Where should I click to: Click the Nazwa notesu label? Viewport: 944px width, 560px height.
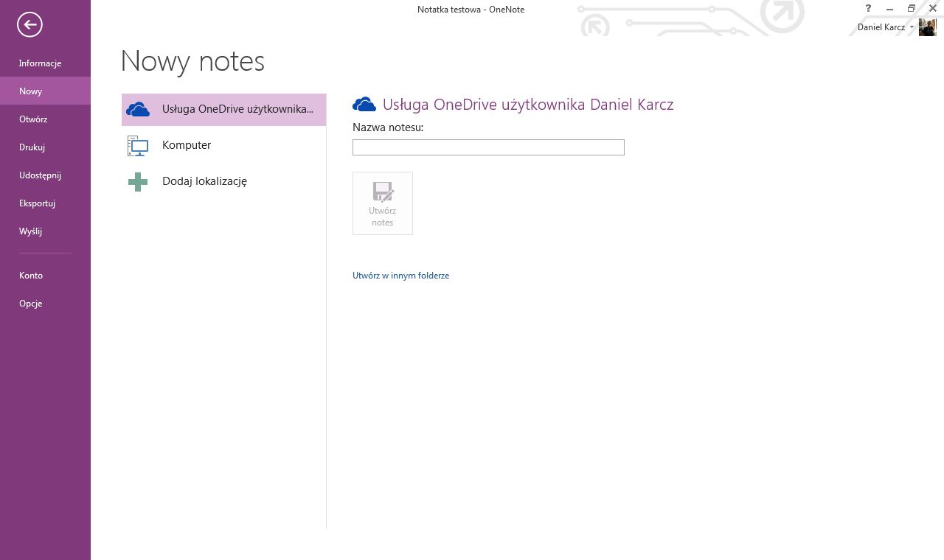[x=388, y=127]
